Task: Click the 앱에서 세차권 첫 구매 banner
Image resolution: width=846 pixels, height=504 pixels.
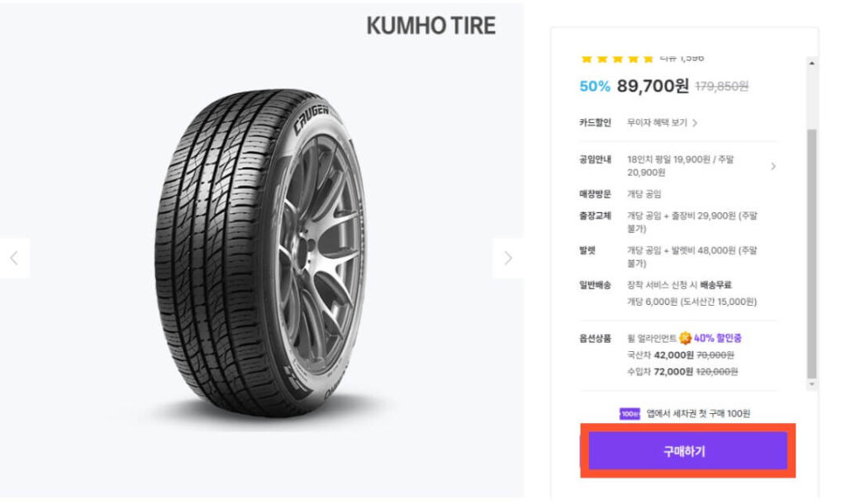Action: [698, 413]
